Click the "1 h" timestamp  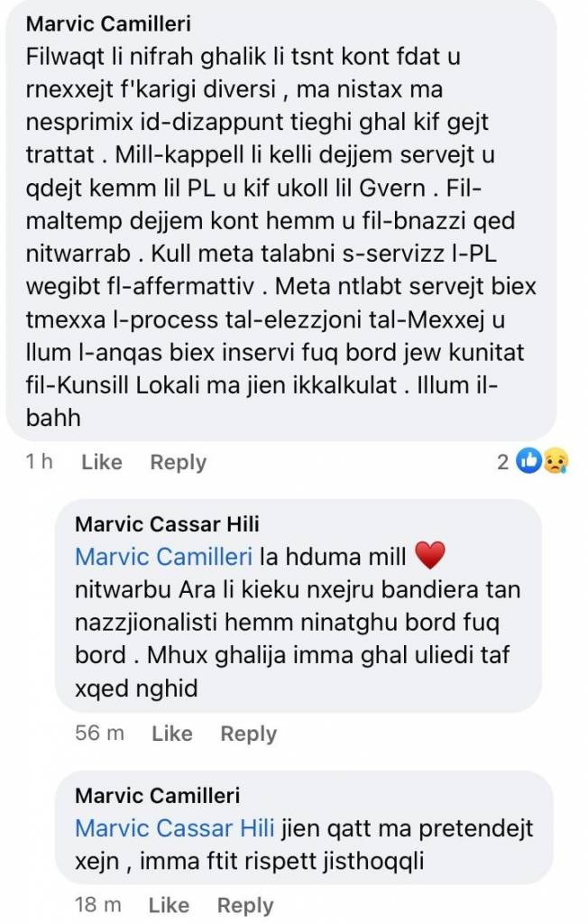40,461
